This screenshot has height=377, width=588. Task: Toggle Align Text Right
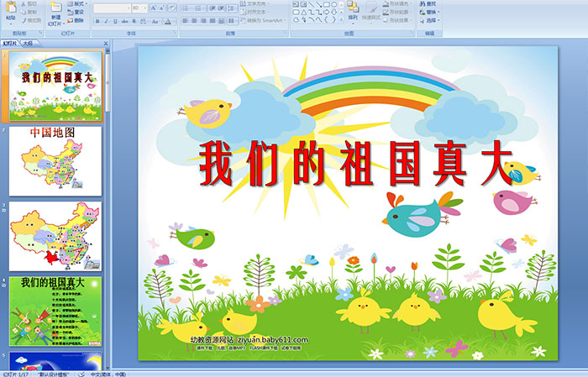click(203, 21)
